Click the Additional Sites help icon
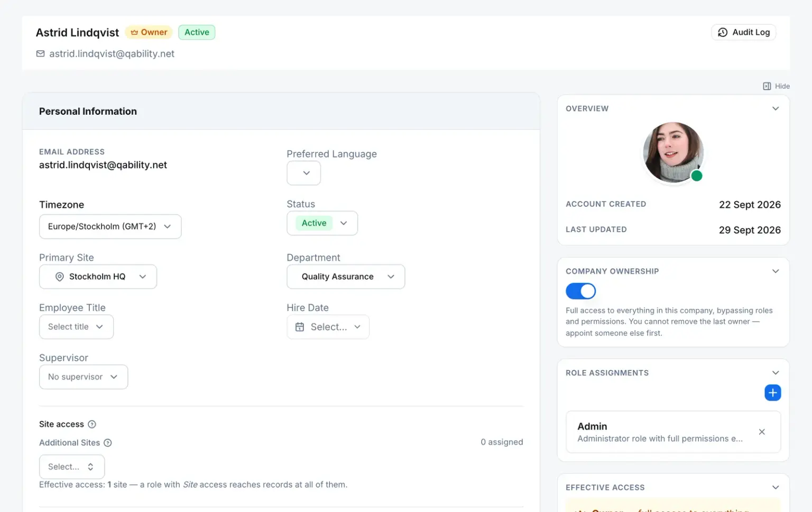 [x=108, y=443]
